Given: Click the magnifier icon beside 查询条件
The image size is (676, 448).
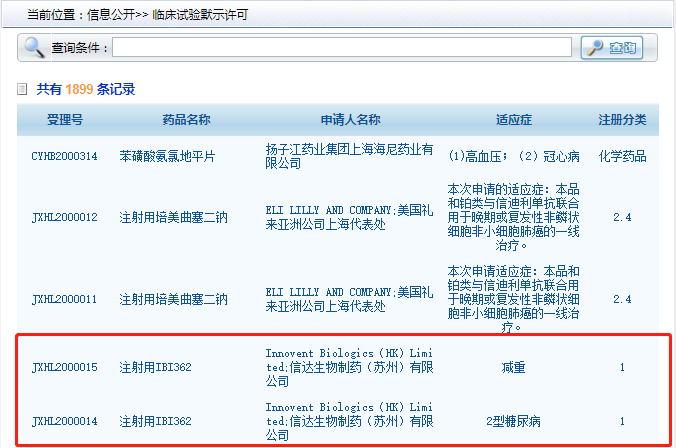Looking at the screenshot, I should [34, 47].
